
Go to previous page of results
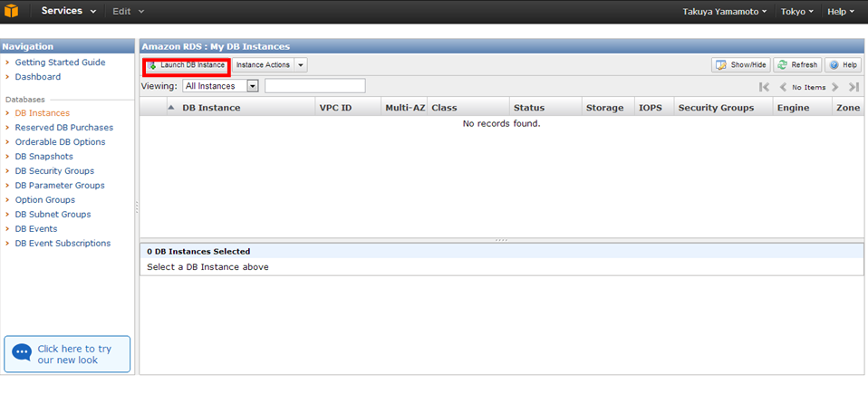[x=783, y=87]
